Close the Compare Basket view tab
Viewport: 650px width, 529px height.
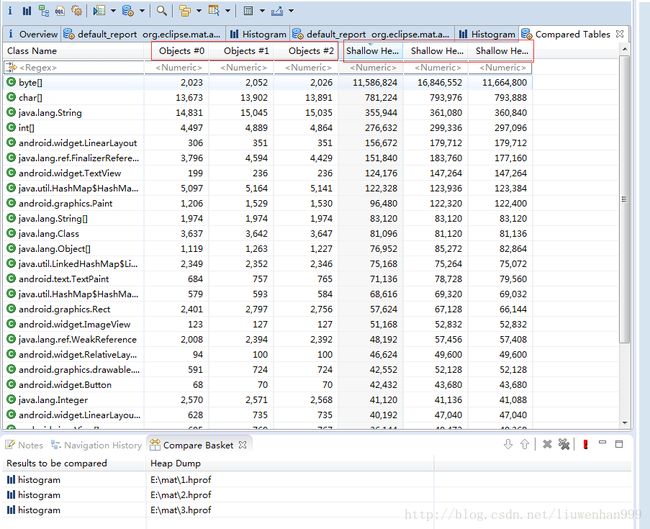point(243,445)
